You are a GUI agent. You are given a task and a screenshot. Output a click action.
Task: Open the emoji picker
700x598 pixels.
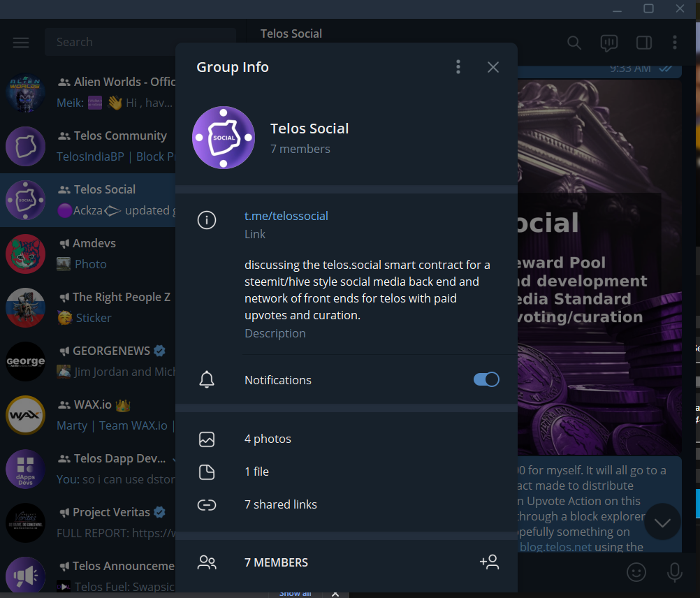pos(636,572)
